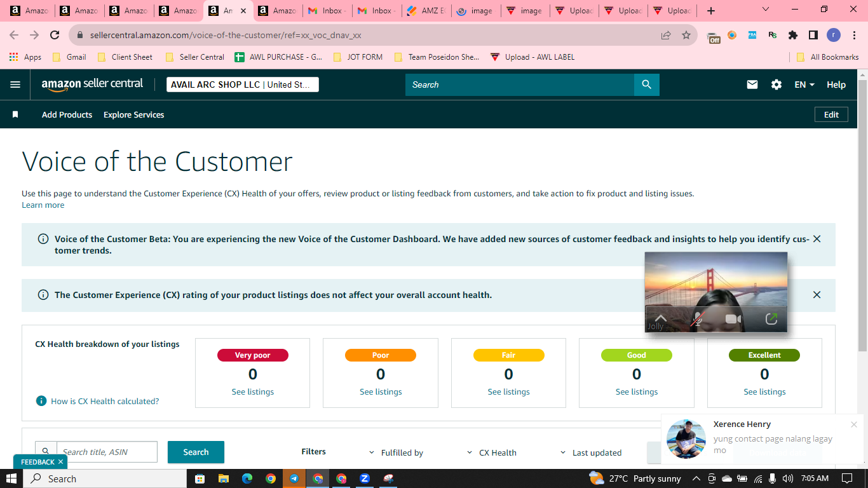Click the extension icon labeled Off
868x488 pixels.
[714, 37]
